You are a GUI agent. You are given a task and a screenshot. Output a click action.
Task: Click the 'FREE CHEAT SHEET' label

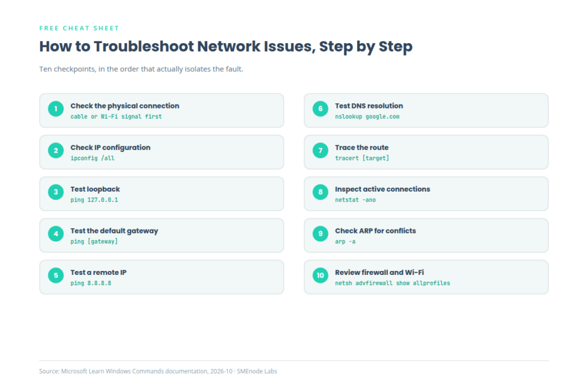79,28
